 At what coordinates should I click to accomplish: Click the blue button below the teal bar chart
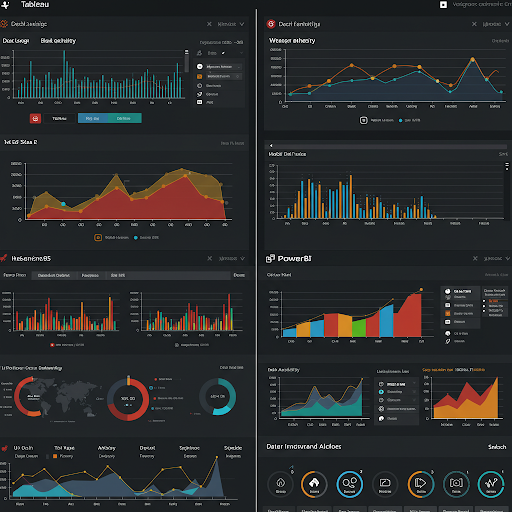[93, 118]
